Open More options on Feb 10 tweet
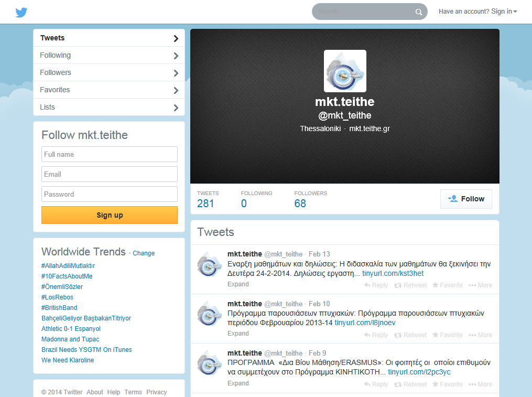 pos(480,335)
